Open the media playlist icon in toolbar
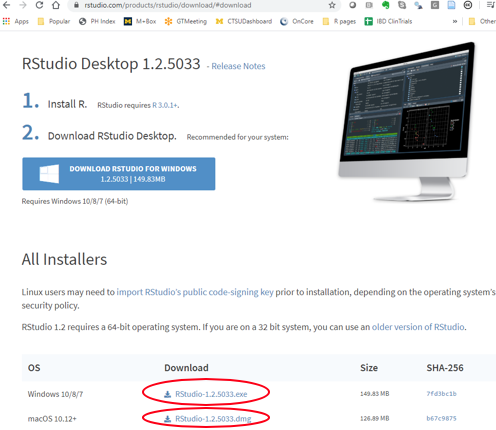496x430 pixels. (490, 5)
